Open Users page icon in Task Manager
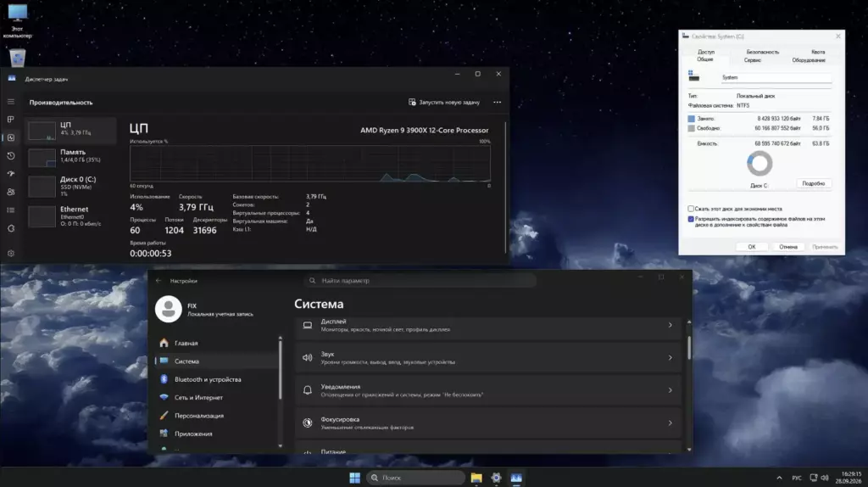The image size is (868, 487). (10, 192)
